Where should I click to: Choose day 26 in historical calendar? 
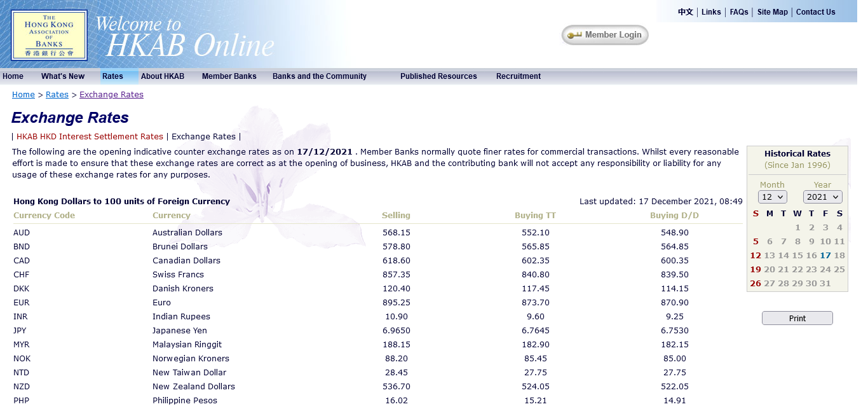(756, 284)
